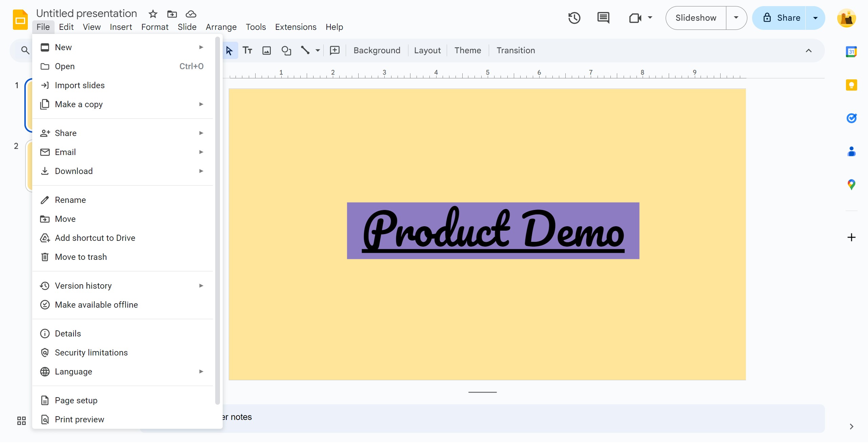Open Print preview
Viewport: 868px width, 443px height.
point(122,419)
